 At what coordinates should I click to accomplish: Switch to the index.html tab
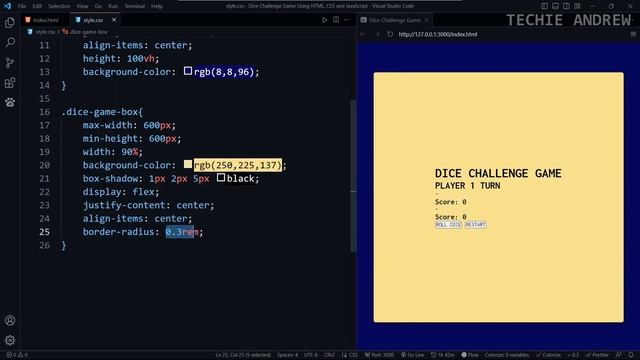pyautogui.click(x=45, y=20)
